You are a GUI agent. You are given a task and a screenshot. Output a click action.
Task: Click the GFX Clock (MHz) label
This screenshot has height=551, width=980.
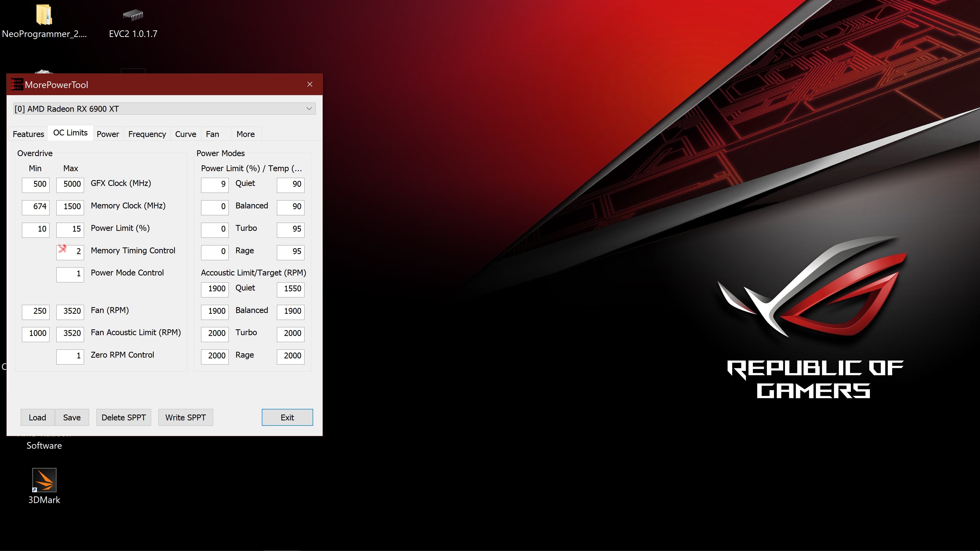point(121,183)
